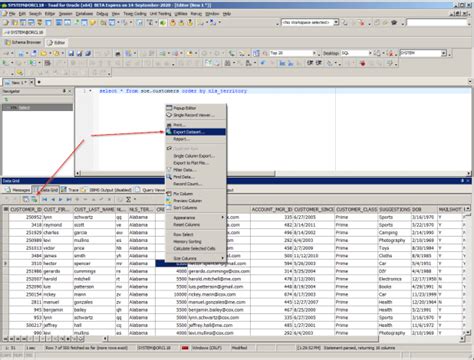Select cell with customer ID 250952
The height and width of the screenshot is (360, 474).
pos(26,217)
